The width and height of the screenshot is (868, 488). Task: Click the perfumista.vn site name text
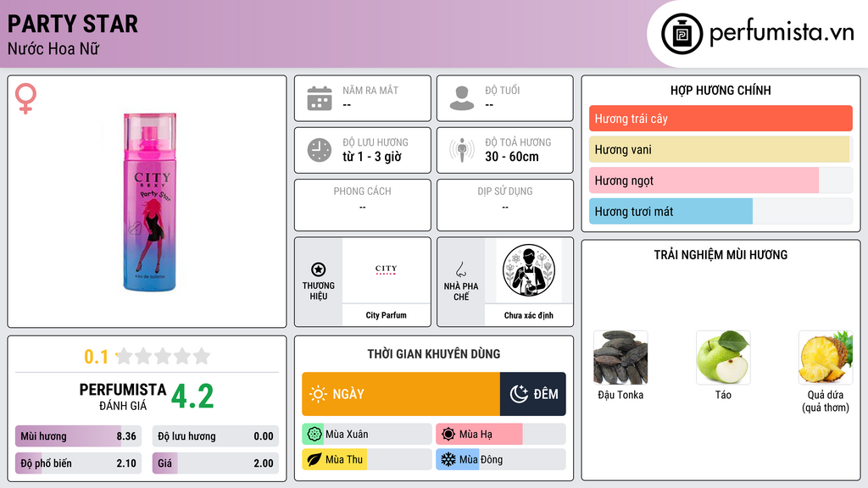point(782,33)
